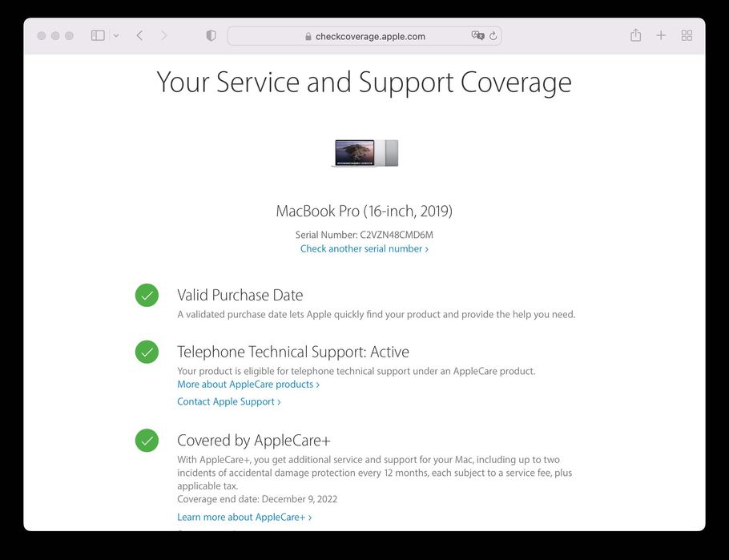Go forward to the next page
This screenshot has width=729, height=560.
(163, 36)
